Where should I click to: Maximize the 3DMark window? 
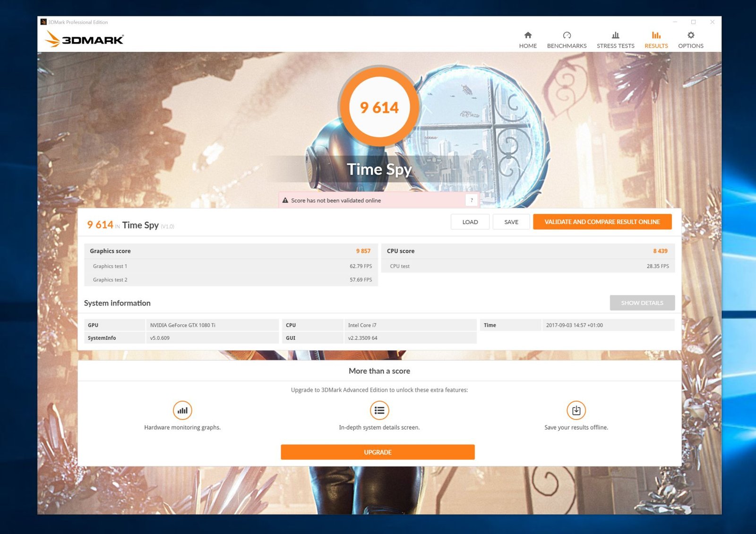pos(694,22)
